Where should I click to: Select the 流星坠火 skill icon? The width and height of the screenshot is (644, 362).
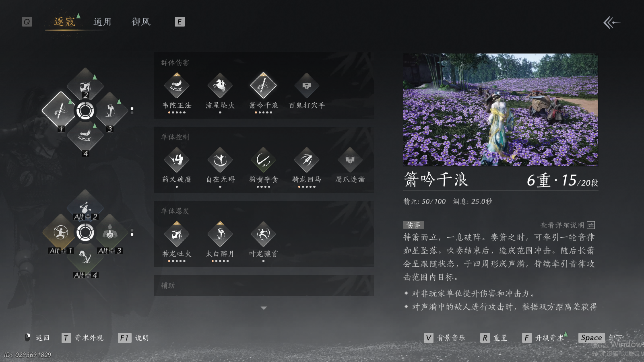[220, 86]
